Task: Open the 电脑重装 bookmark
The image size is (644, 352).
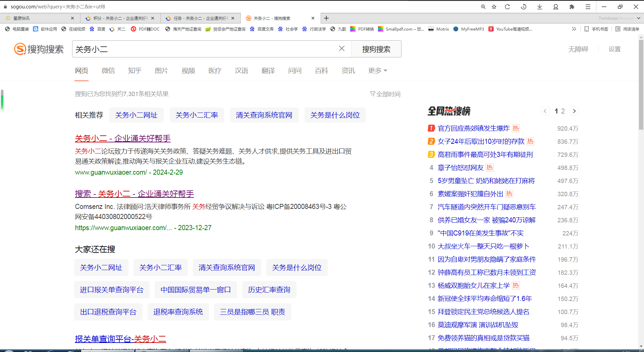Action: point(17,29)
